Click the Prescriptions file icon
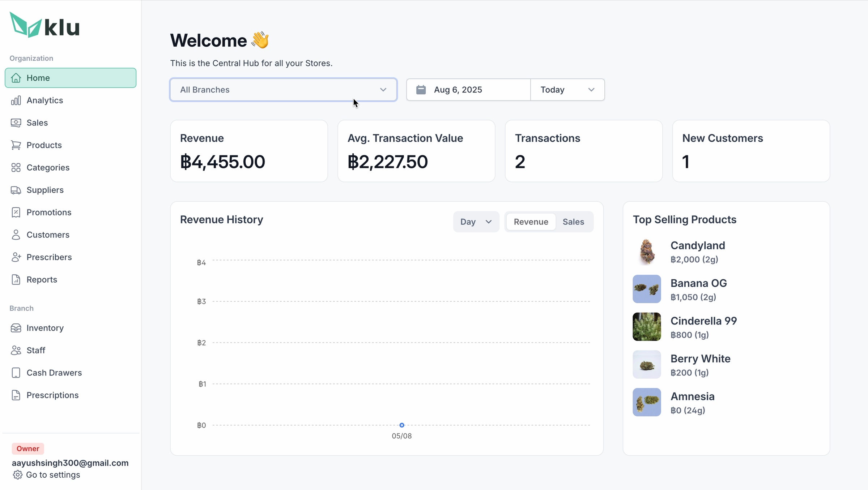Viewport: 868px width, 490px height. tap(16, 395)
